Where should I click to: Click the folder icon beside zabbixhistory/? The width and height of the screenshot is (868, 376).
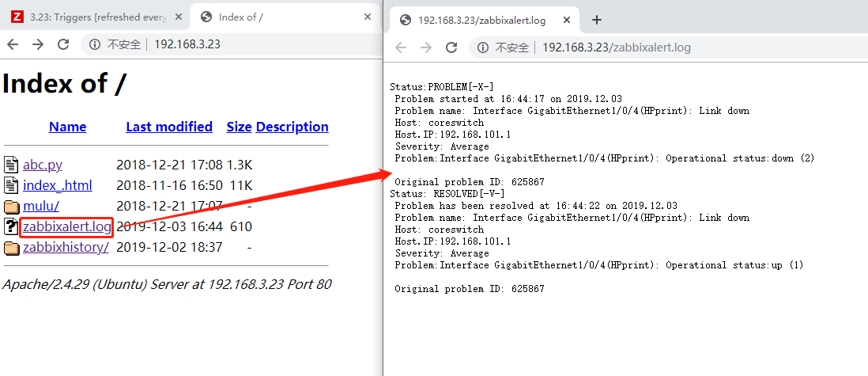point(11,248)
